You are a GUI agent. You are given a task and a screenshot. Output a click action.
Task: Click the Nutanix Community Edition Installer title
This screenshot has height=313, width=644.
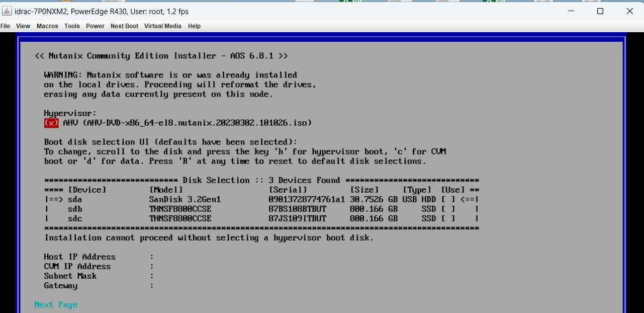(161, 56)
